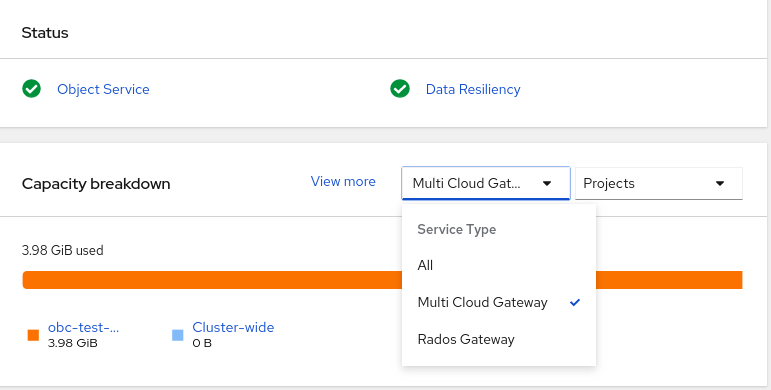Open the Object Service status link
The width and height of the screenshot is (771, 390).
click(x=103, y=89)
